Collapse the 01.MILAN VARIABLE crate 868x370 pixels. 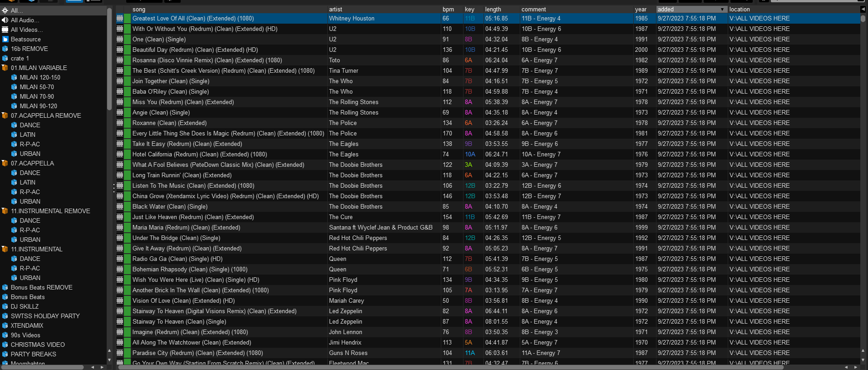pos(5,68)
